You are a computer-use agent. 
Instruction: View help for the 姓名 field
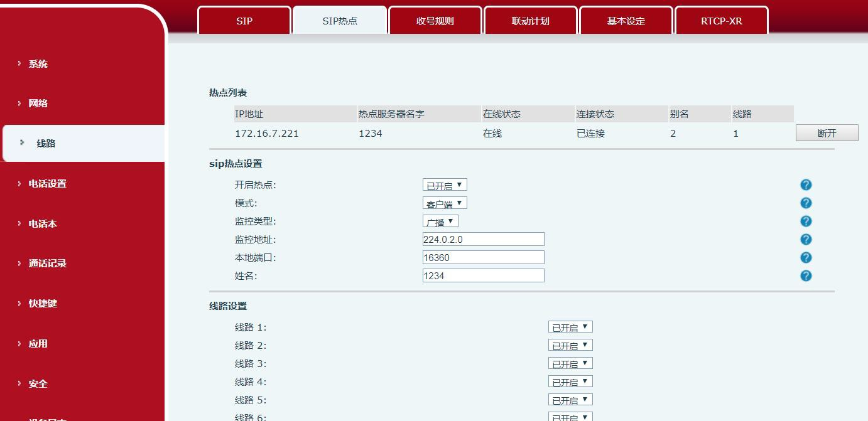tap(806, 275)
